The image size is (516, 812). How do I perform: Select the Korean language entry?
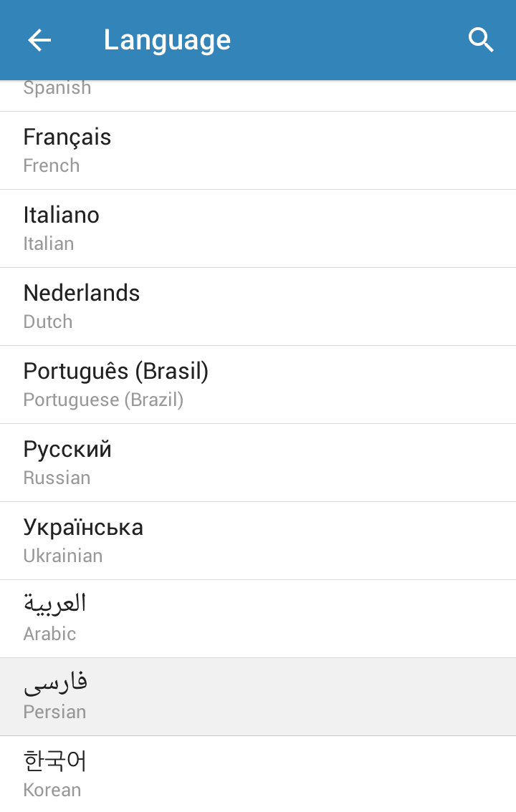(258, 773)
